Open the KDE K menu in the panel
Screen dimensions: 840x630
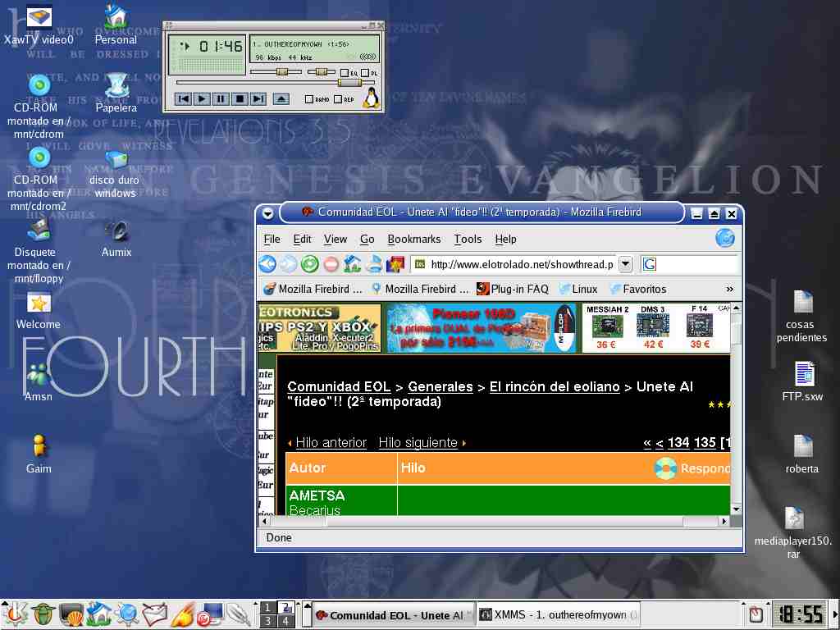(15, 614)
